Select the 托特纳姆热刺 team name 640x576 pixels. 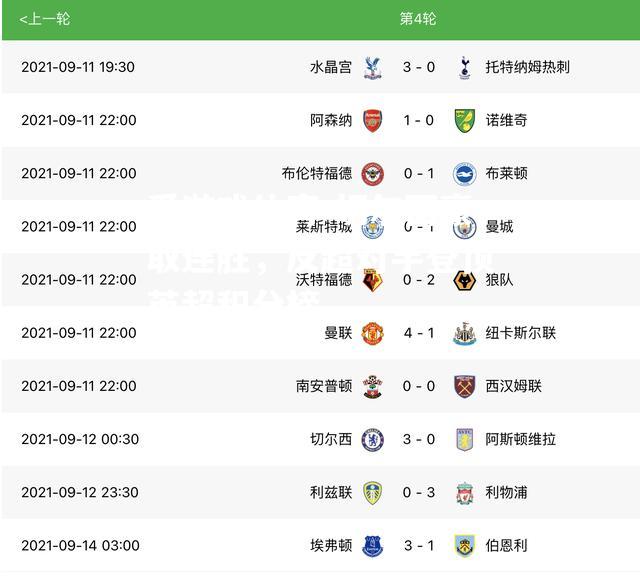(x=527, y=67)
